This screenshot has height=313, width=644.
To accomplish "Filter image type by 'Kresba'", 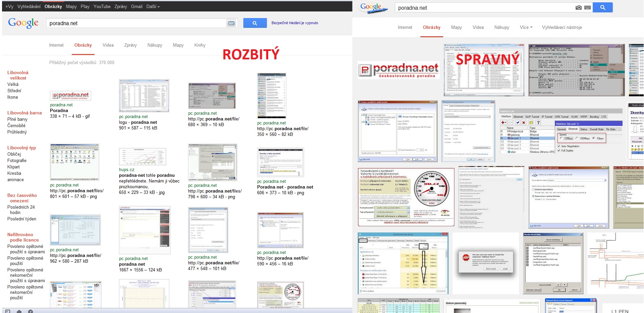I will (x=14, y=173).
